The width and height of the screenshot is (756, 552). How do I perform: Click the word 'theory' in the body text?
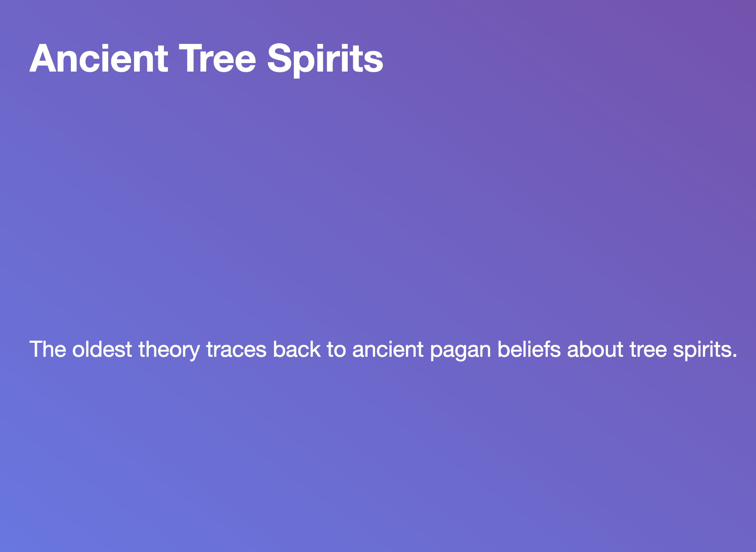pos(169,350)
